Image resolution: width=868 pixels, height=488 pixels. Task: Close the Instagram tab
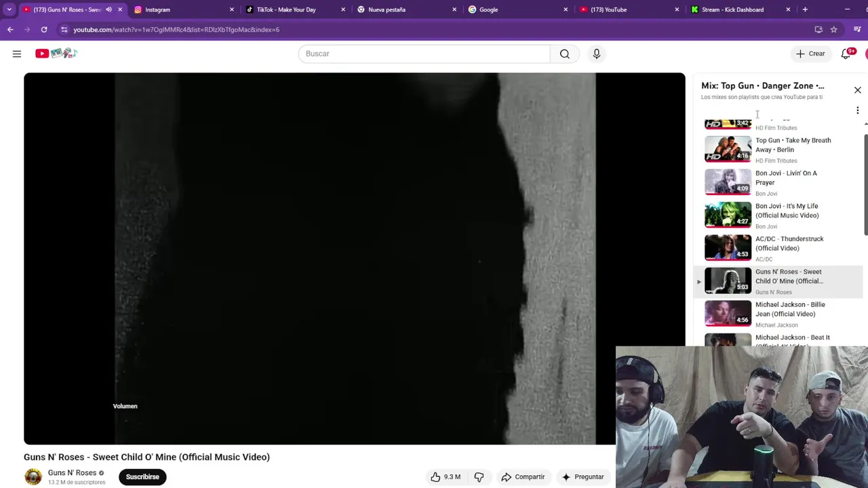(x=232, y=9)
